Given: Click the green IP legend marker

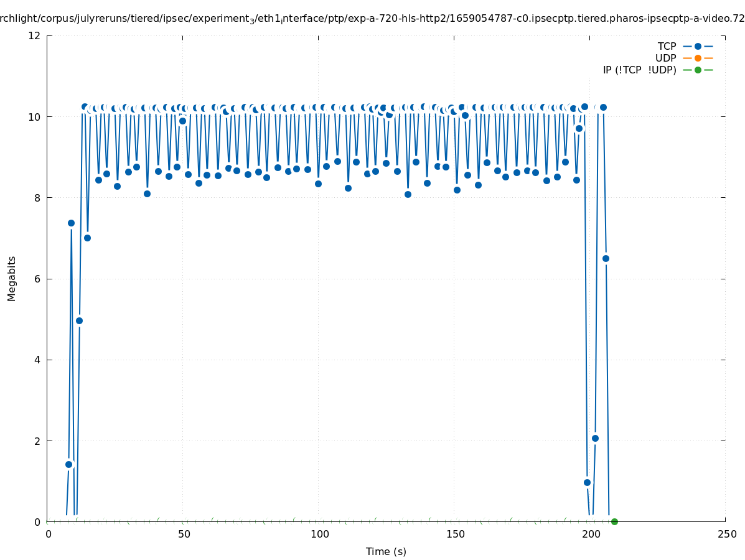Looking at the screenshot, I should coord(698,70).
